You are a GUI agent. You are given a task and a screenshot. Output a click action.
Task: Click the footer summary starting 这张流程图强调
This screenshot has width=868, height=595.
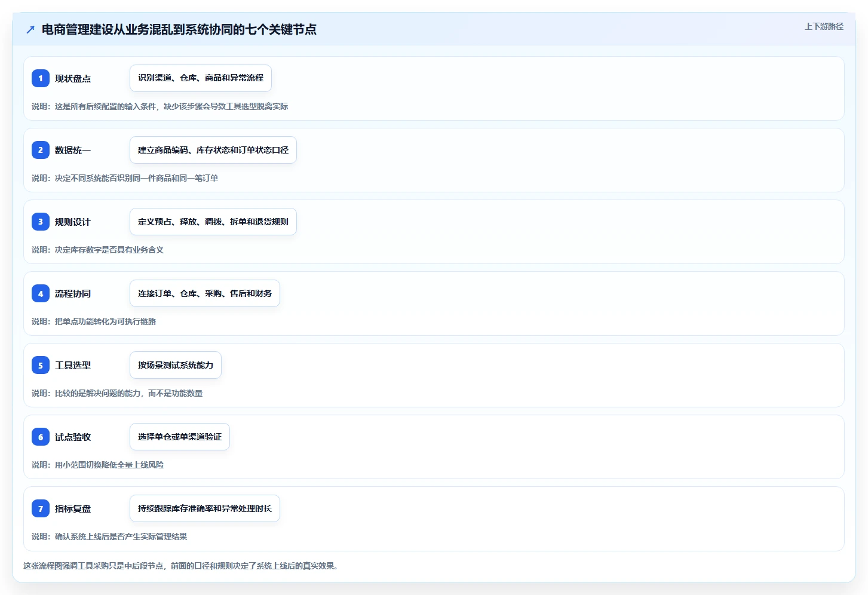pos(182,566)
